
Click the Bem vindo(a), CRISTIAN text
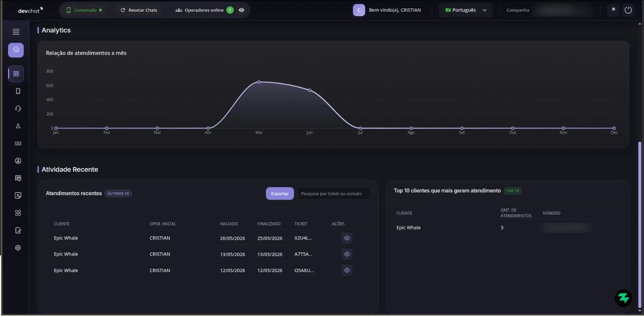[x=395, y=10]
